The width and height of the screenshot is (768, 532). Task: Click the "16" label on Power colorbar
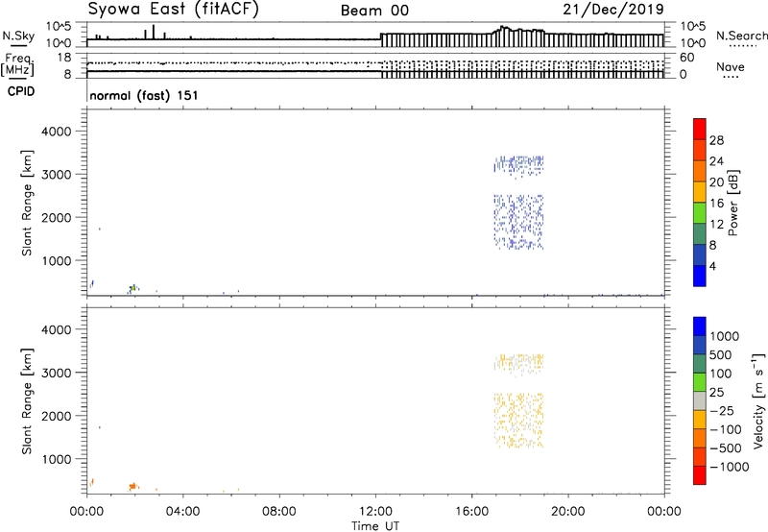pos(716,204)
